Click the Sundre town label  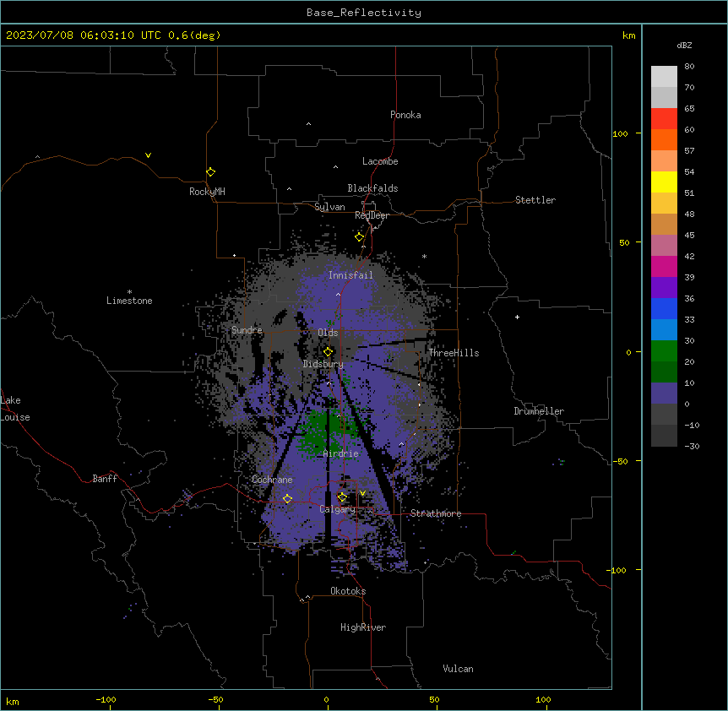tap(247, 330)
